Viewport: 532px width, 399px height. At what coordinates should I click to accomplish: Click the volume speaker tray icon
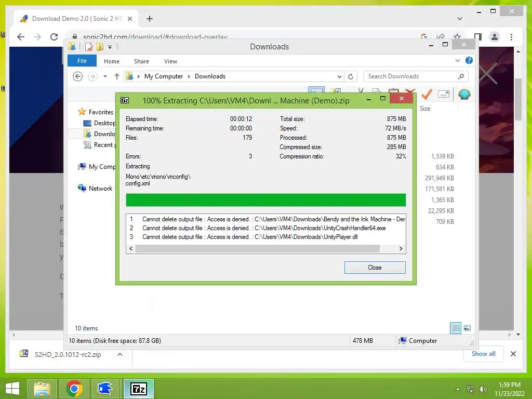483,389
